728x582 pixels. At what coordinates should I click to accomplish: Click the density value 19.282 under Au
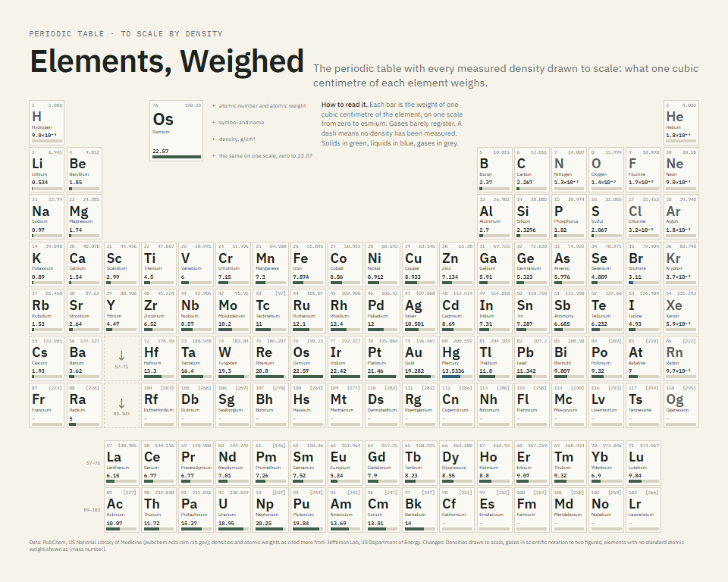tap(414, 371)
